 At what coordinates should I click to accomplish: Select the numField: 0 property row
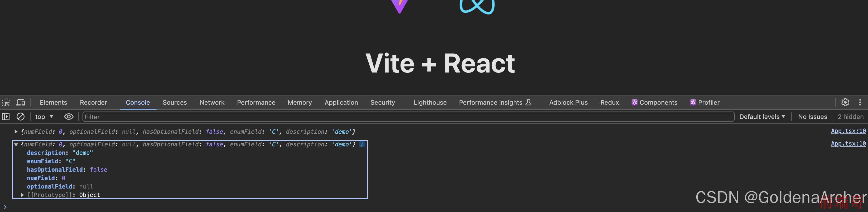(46, 178)
